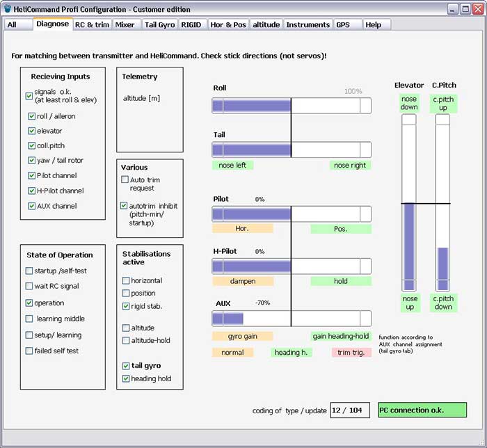Check the setup/ learning box
Image resolution: width=487 pixels, height=448 pixels.
(x=29, y=335)
